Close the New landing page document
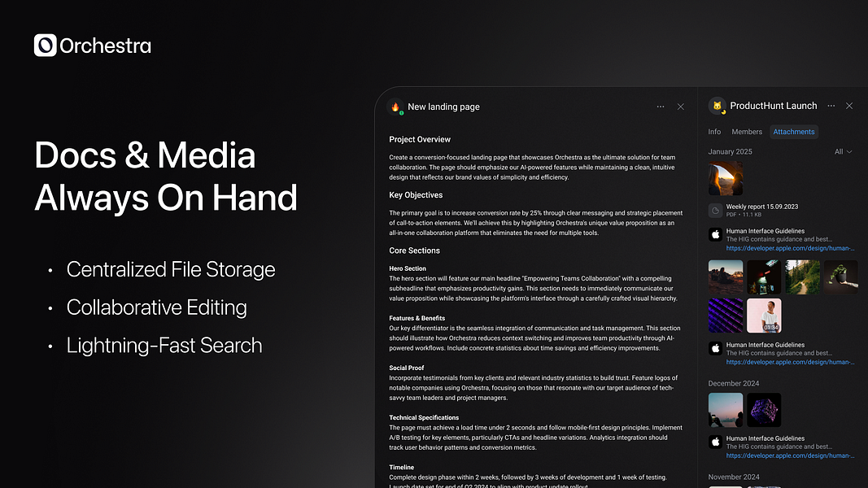Screen dimensions: 868x488 coord(681,107)
